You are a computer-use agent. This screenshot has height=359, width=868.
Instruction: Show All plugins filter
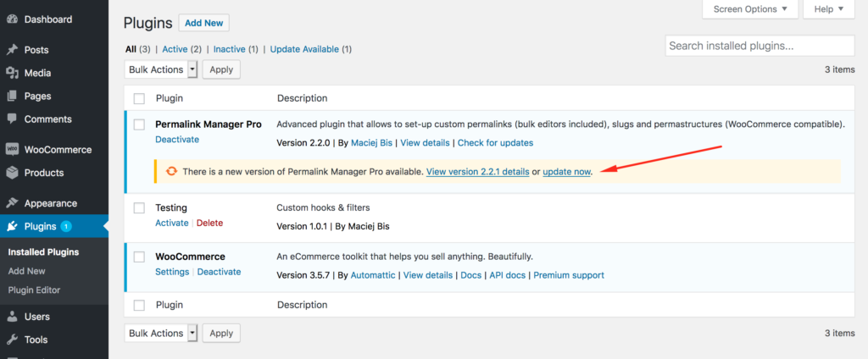(131, 49)
